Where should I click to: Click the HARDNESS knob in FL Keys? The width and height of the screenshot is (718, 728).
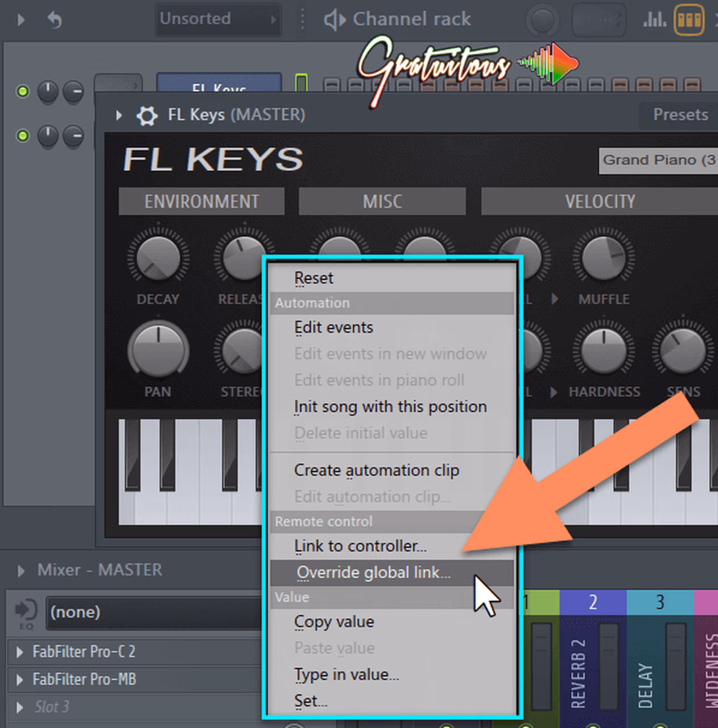click(603, 350)
